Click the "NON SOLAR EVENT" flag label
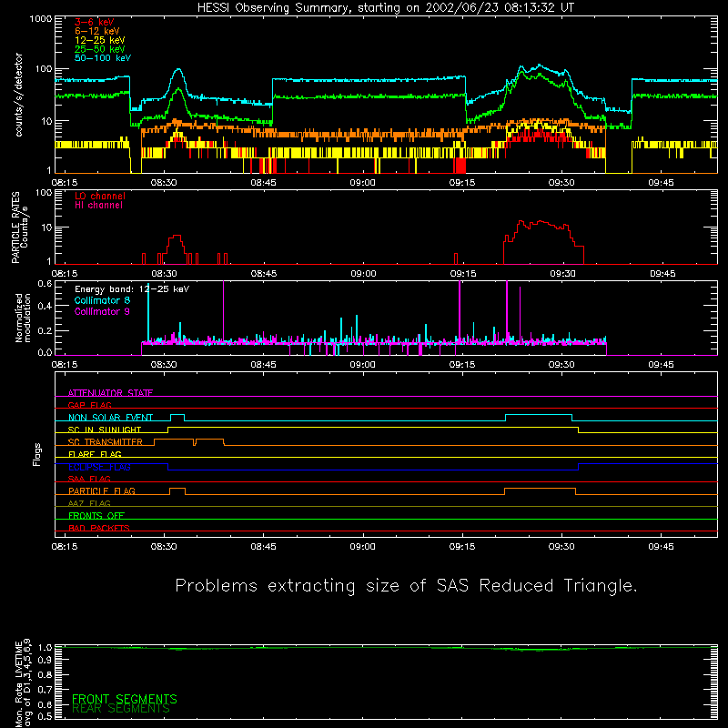728x728 pixels. coord(110,418)
